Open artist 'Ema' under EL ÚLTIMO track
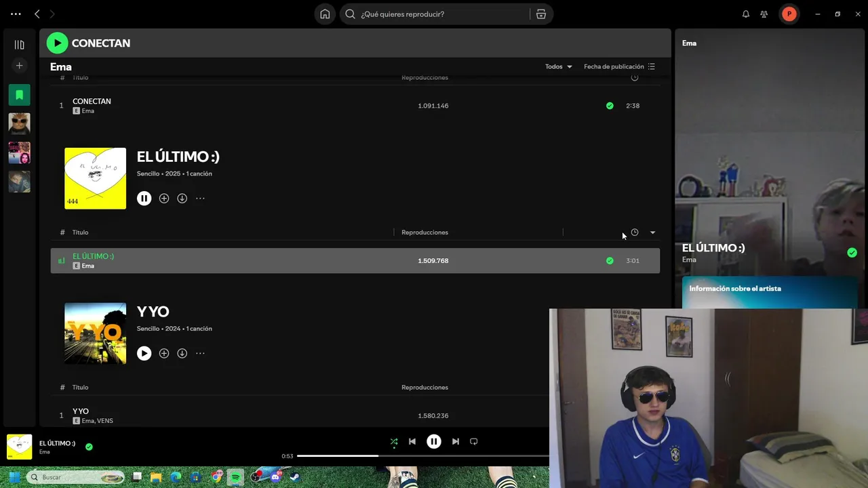 pos(87,266)
